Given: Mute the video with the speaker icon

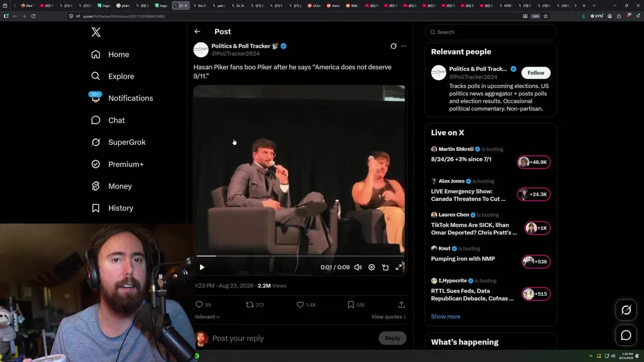Looking at the screenshot, I should [358, 267].
